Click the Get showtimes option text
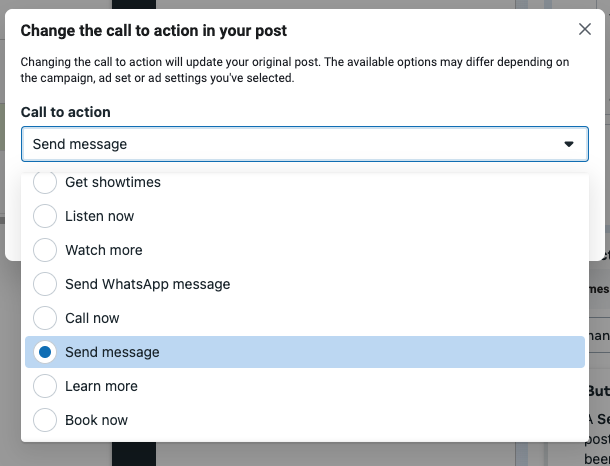 point(113,183)
